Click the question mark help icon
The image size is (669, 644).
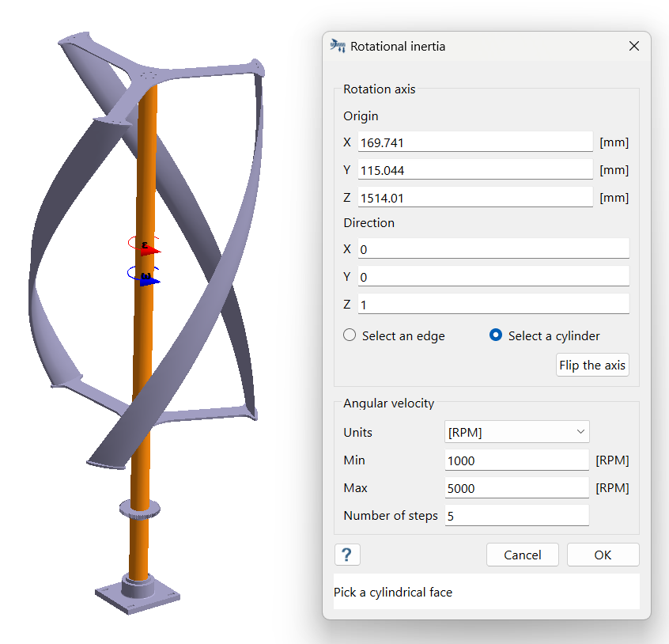(347, 555)
